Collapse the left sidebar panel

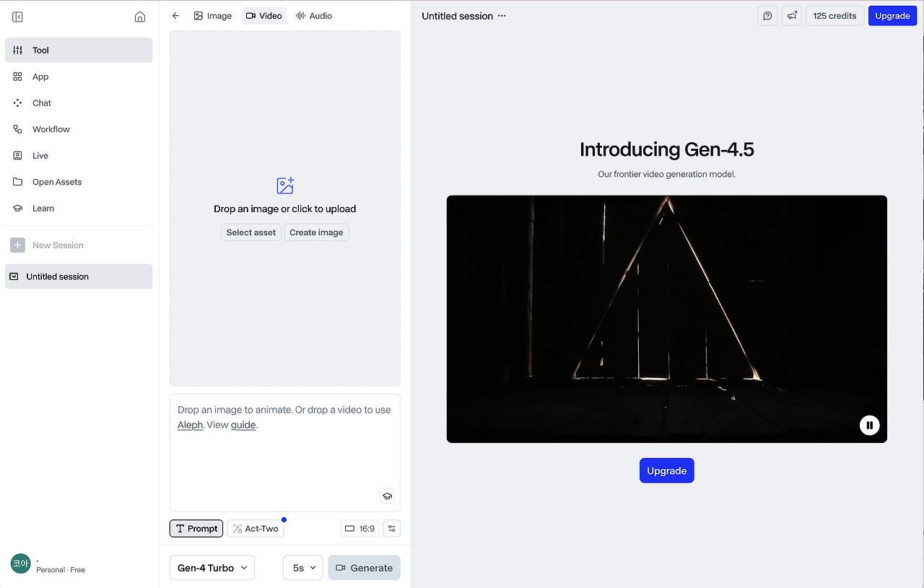click(x=18, y=17)
